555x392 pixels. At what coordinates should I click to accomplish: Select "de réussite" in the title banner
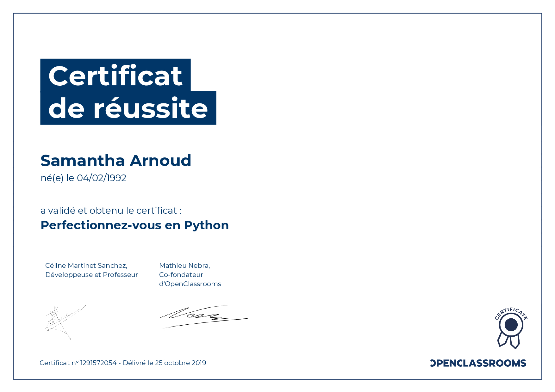click(x=128, y=108)
